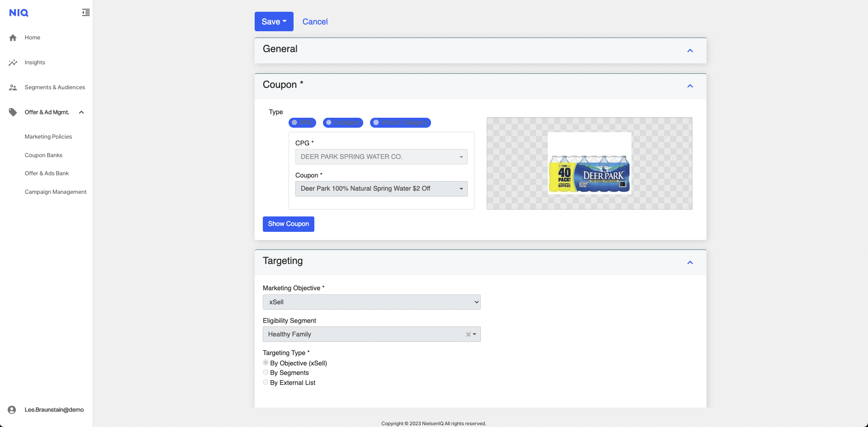The width and height of the screenshot is (868, 427).
Task: Collapse the Targeting section
Action: (x=690, y=263)
